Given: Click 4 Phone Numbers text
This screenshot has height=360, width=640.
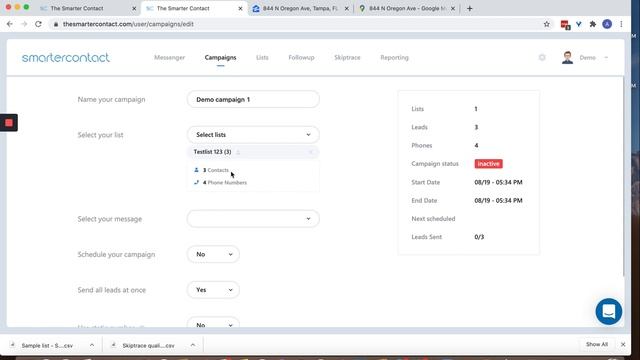Looking at the screenshot, I should pos(225,182).
